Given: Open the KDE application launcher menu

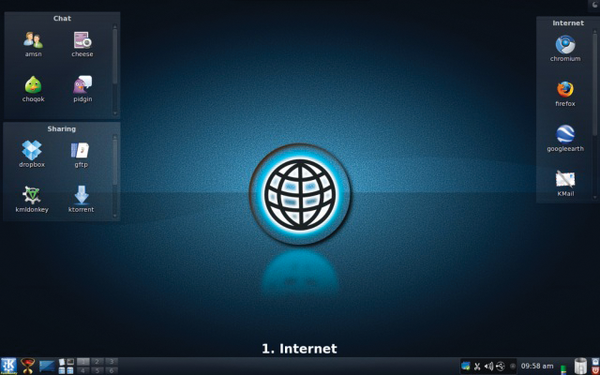Looking at the screenshot, I should tap(8, 366).
